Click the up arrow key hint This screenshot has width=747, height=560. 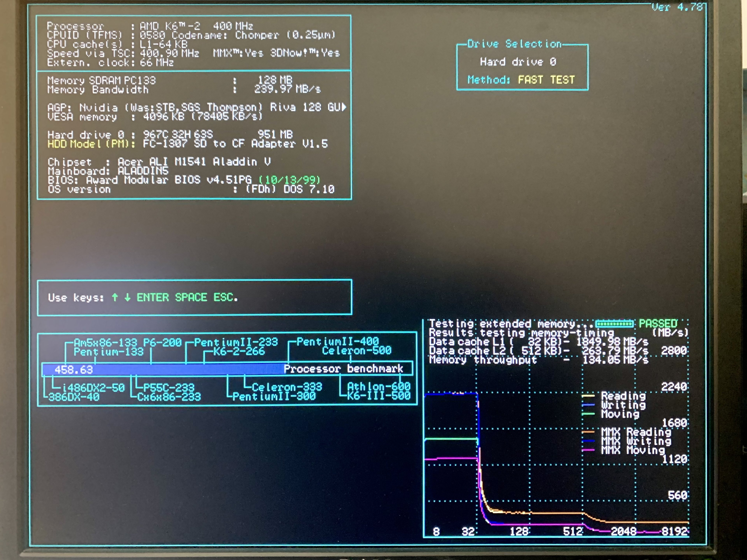[x=115, y=297]
